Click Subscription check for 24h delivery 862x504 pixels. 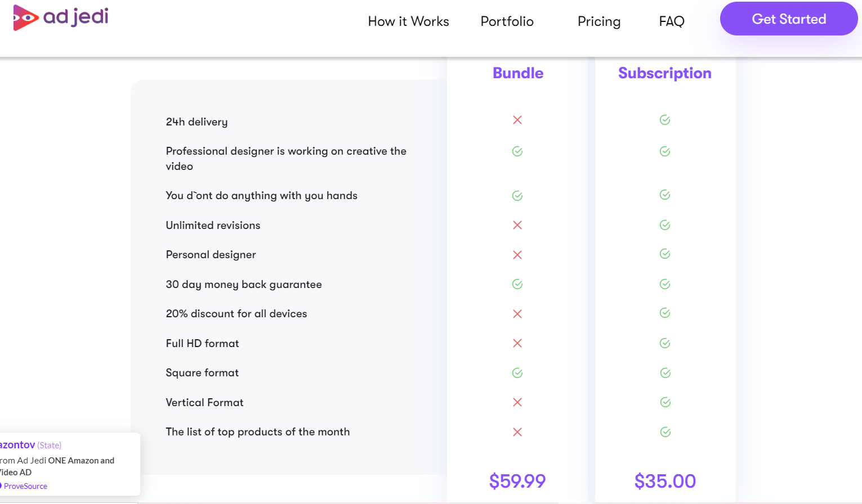[x=665, y=120]
